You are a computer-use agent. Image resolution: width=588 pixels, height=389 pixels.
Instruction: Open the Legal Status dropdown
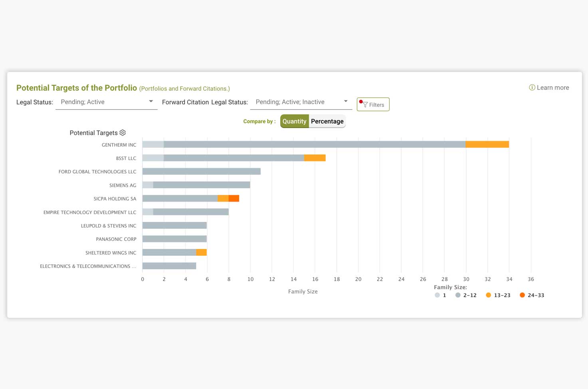coord(107,102)
